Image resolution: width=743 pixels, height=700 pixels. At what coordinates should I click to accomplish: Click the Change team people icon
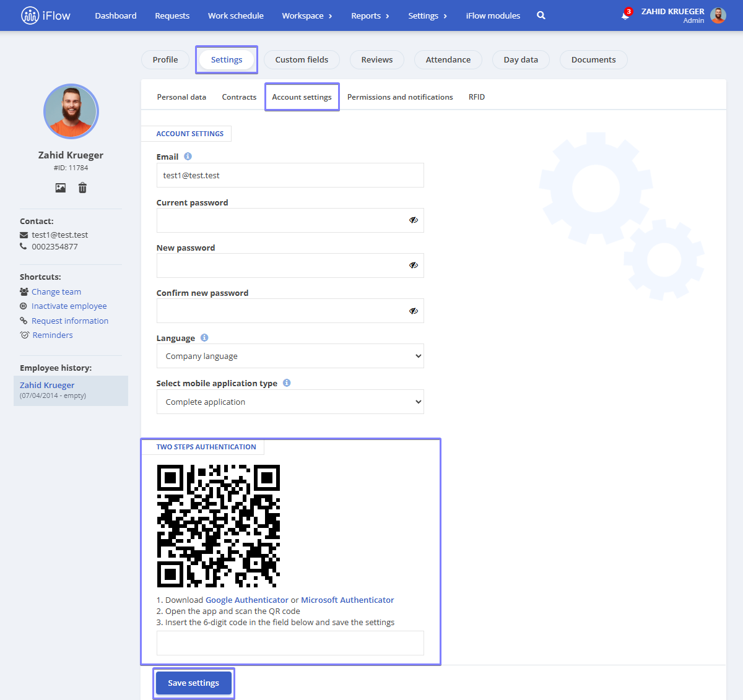coord(24,292)
